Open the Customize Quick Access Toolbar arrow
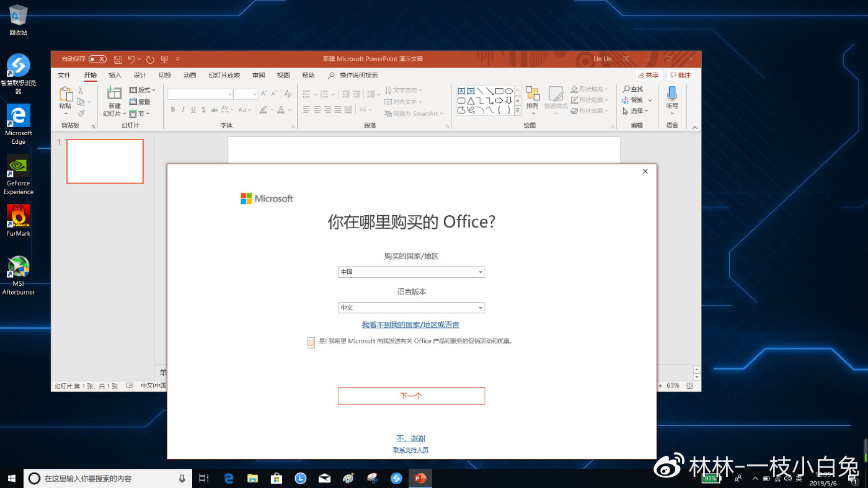The width and height of the screenshot is (868, 488). [x=178, y=59]
